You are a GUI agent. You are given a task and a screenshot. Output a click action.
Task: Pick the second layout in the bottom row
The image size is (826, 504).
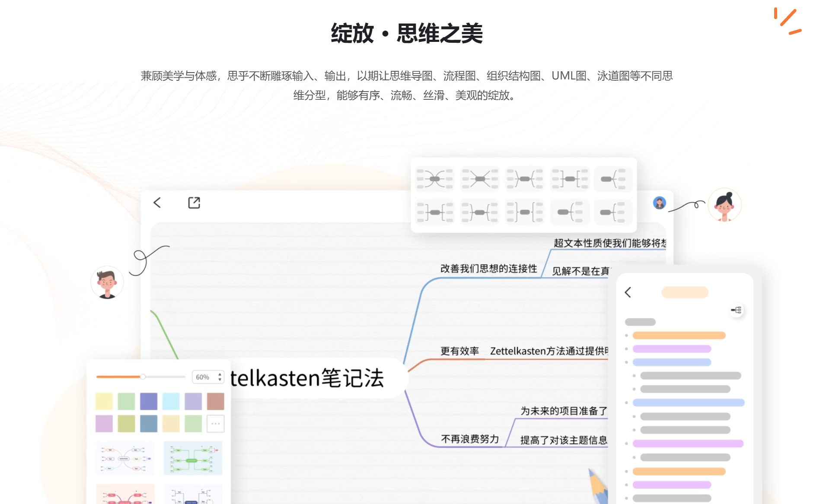tap(480, 212)
